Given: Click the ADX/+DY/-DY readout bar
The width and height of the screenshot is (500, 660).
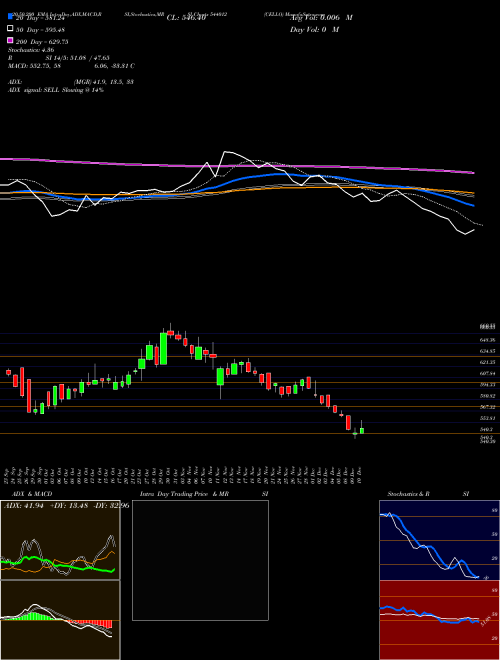Looking at the screenshot, I should (x=66, y=505).
